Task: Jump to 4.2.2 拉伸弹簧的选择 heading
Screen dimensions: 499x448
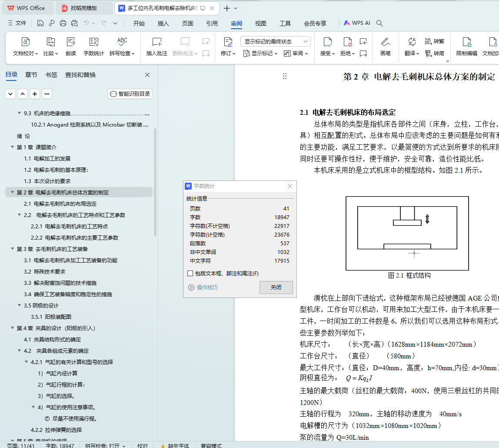Action: point(57,430)
